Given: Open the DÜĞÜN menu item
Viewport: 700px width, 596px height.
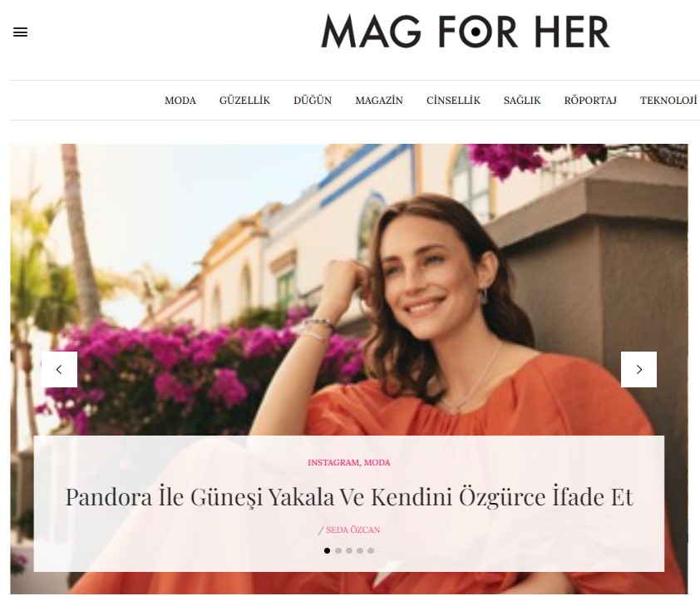Looking at the screenshot, I should (313, 101).
